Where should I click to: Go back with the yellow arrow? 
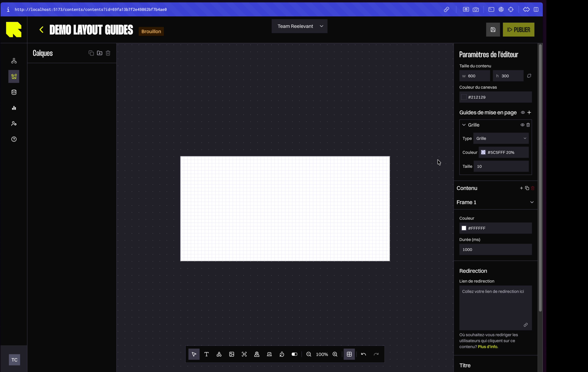42,30
